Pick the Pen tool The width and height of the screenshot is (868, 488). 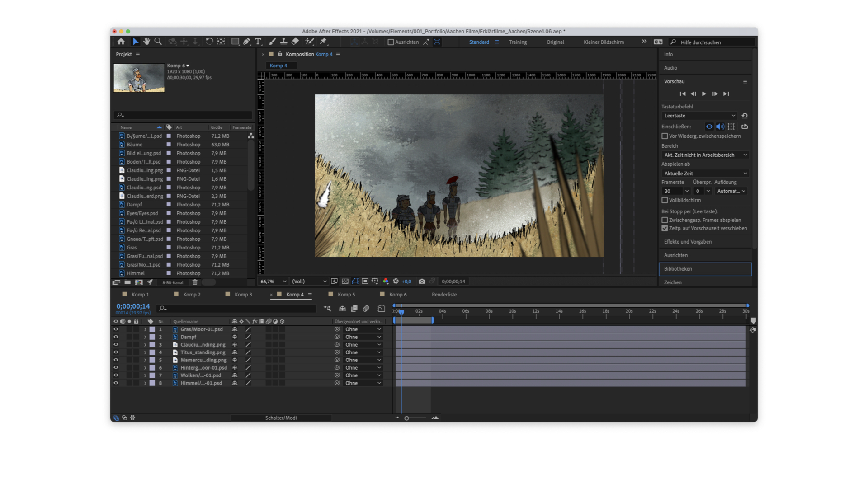tap(246, 42)
